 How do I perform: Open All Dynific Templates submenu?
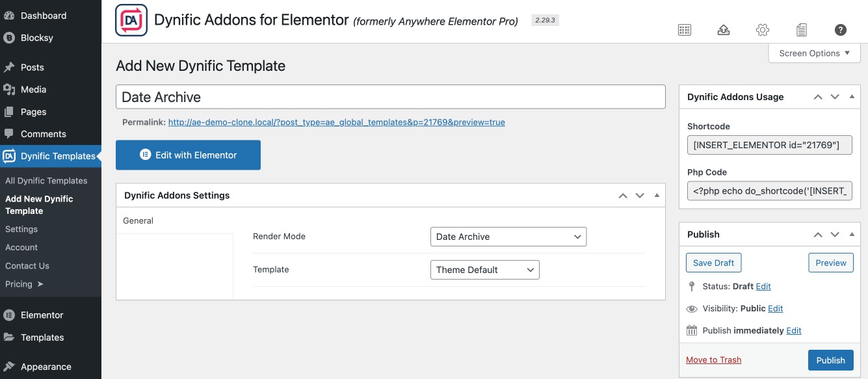46,181
